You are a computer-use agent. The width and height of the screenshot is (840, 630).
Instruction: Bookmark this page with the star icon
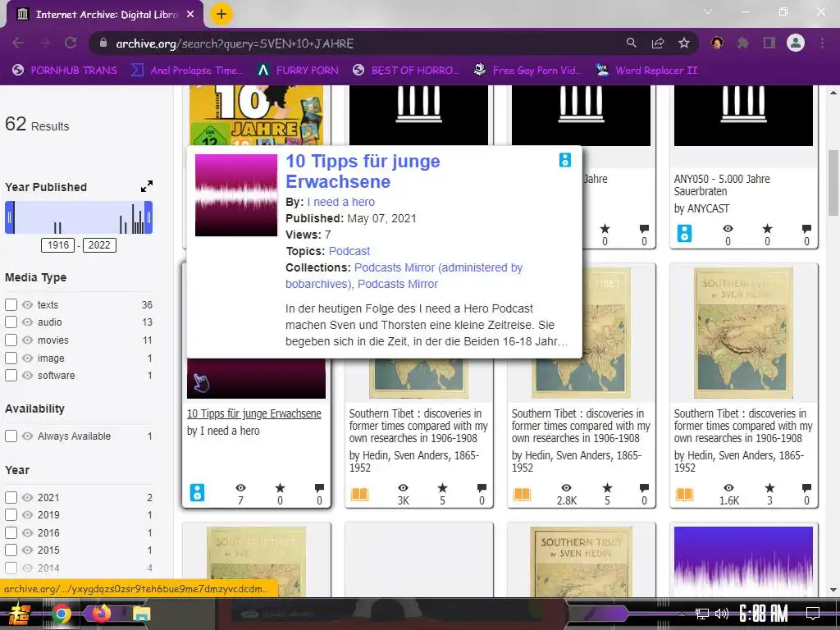[x=684, y=43]
